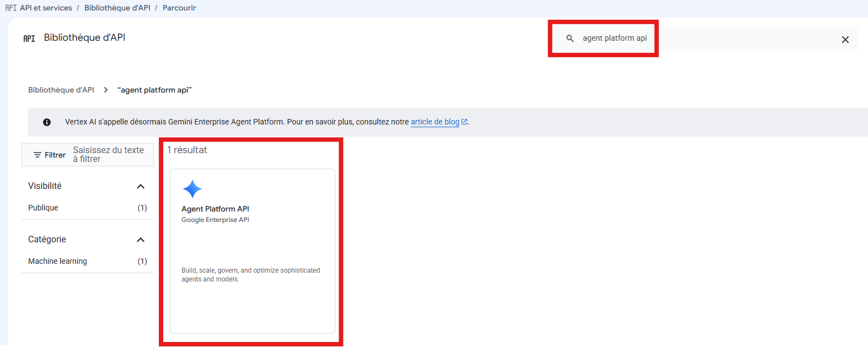
Task: Click the API icon in the breadcrumb bar
Action: (x=11, y=8)
